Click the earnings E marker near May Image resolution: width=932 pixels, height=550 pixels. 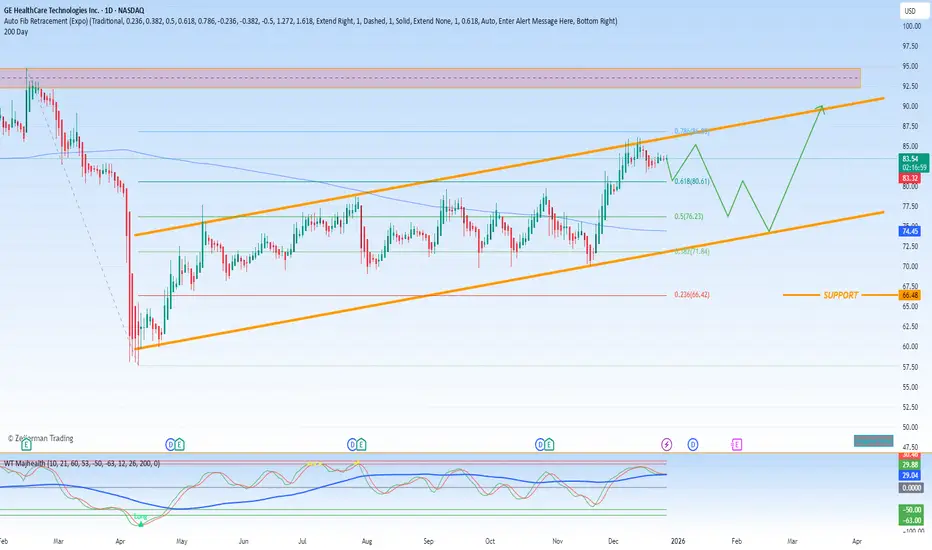(x=180, y=444)
